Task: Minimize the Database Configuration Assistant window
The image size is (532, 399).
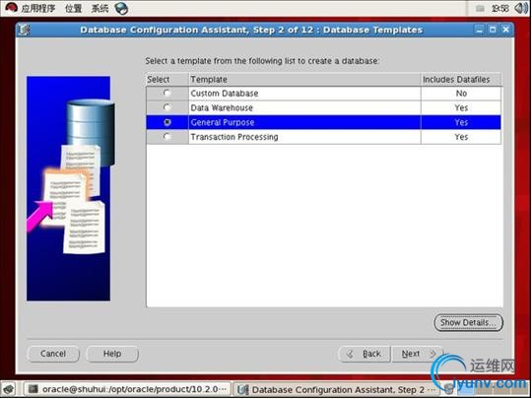Action: (479, 30)
